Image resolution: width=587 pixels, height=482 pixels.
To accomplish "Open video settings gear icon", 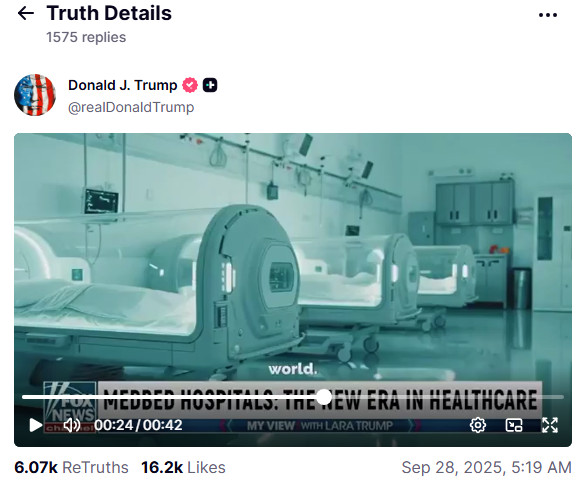I will pyautogui.click(x=478, y=425).
